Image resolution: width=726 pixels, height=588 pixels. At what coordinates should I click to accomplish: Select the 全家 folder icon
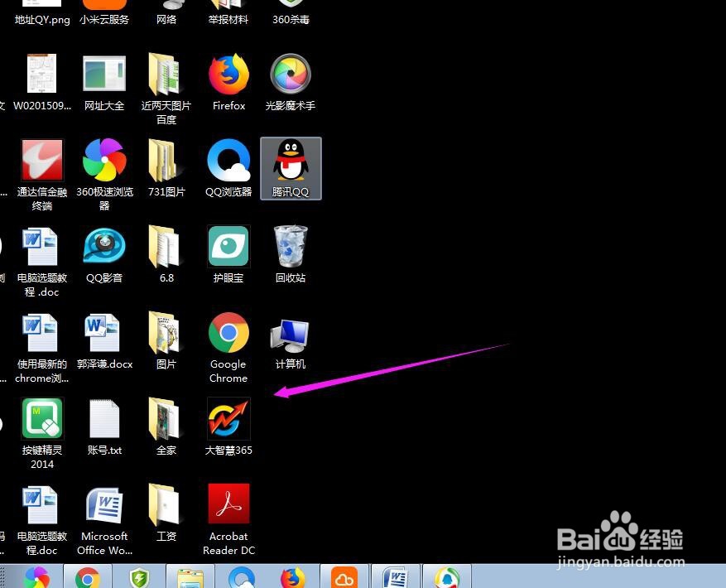coord(166,427)
